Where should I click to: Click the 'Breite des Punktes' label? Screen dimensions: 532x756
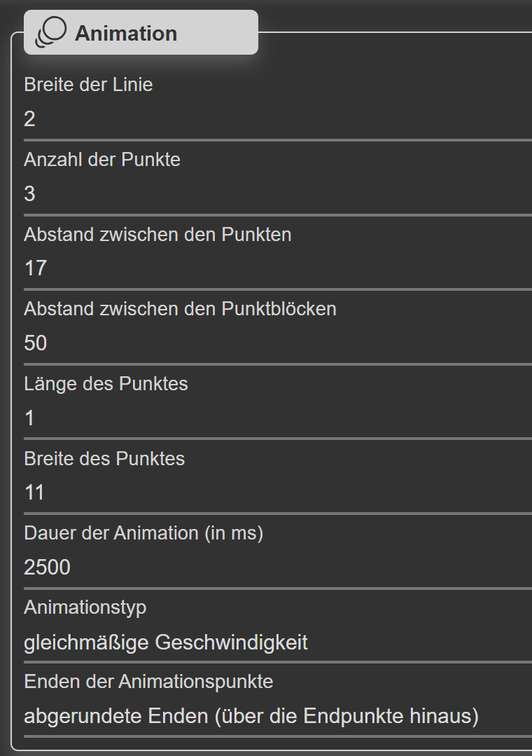pos(104,459)
